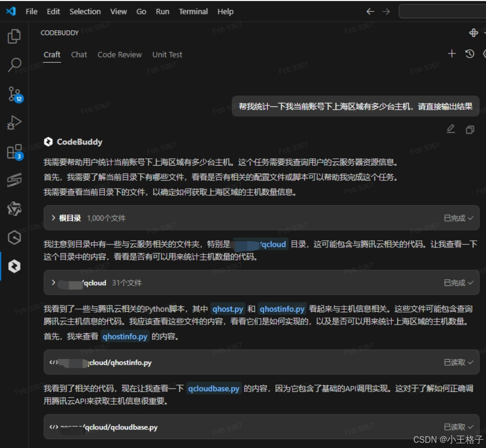Viewport: 486px width, 448px height.
Task: Open Extensions view with badge 3
Action: click(x=15, y=152)
